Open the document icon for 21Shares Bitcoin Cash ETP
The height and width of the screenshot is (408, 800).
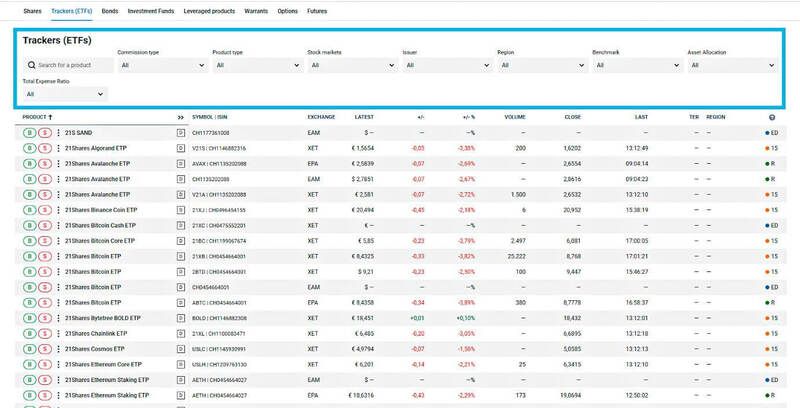click(x=181, y=225)
